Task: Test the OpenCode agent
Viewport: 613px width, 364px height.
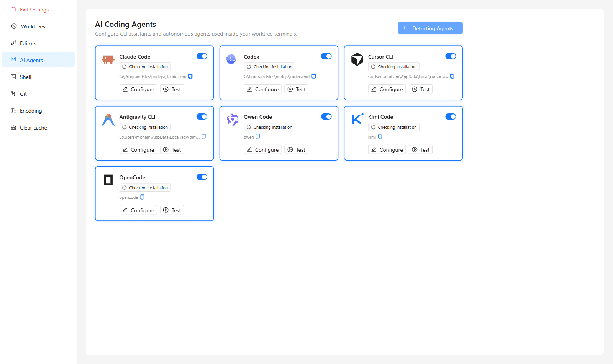Action: (x=172, y=210)
